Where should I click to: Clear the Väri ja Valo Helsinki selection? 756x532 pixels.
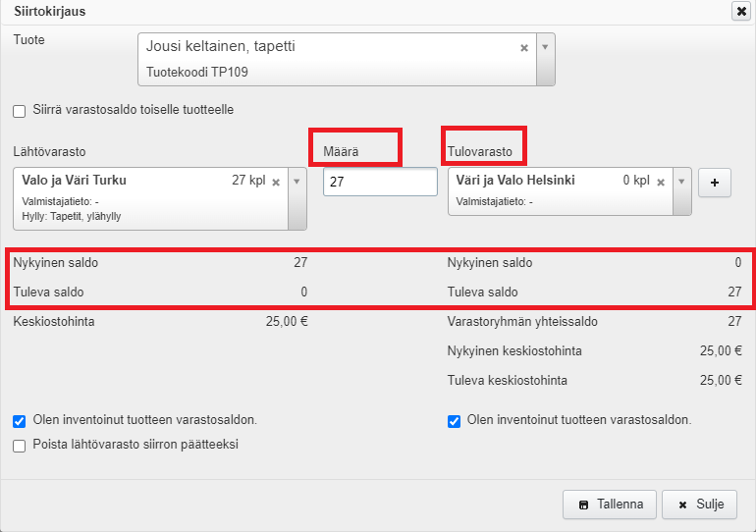pyautogui.click(x=660, y=182)
